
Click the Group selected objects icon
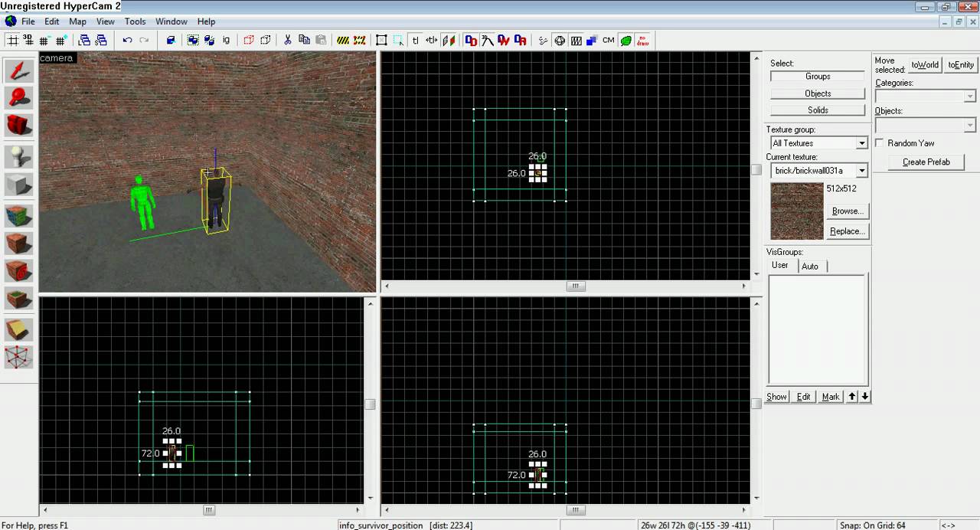(193, 40)
